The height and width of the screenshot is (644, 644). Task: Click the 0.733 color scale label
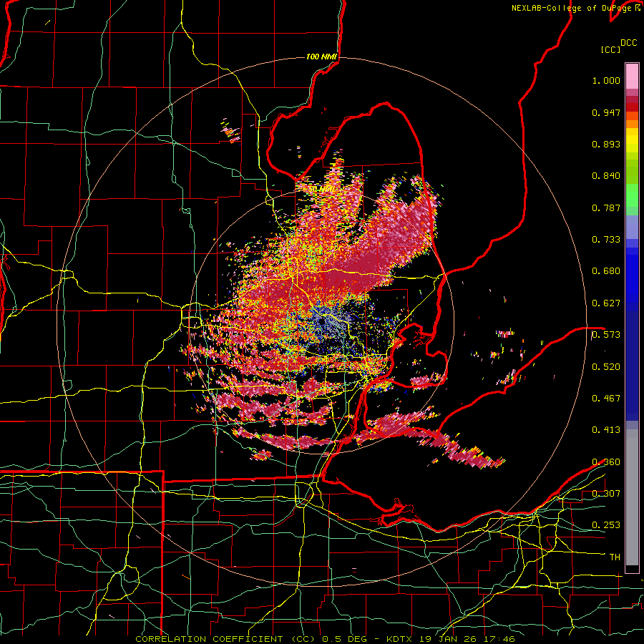pos(606,240)
